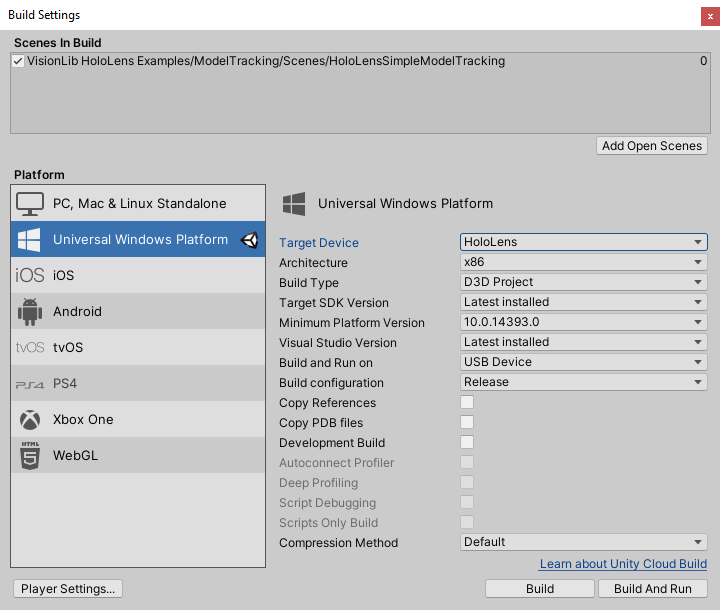Screen dimensions: 720x610
Task: Select the Android robot icon
Action: pos(30,312)
